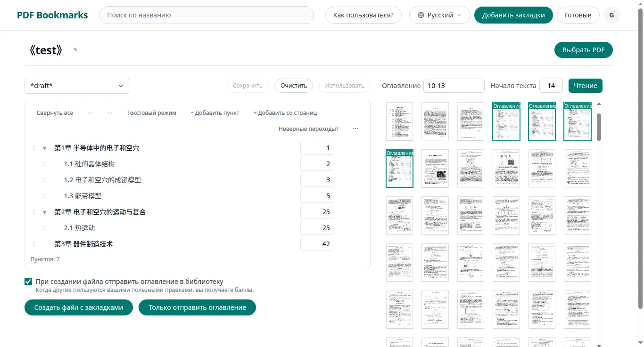Switch to Текстовый режим
The image size is (644, 347).
pyautogui.click(x=152, y=113)
